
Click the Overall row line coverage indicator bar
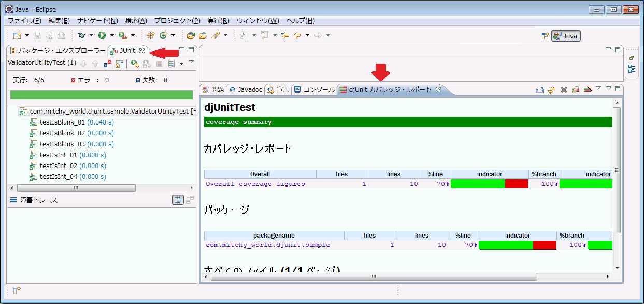tap(490, 184)
